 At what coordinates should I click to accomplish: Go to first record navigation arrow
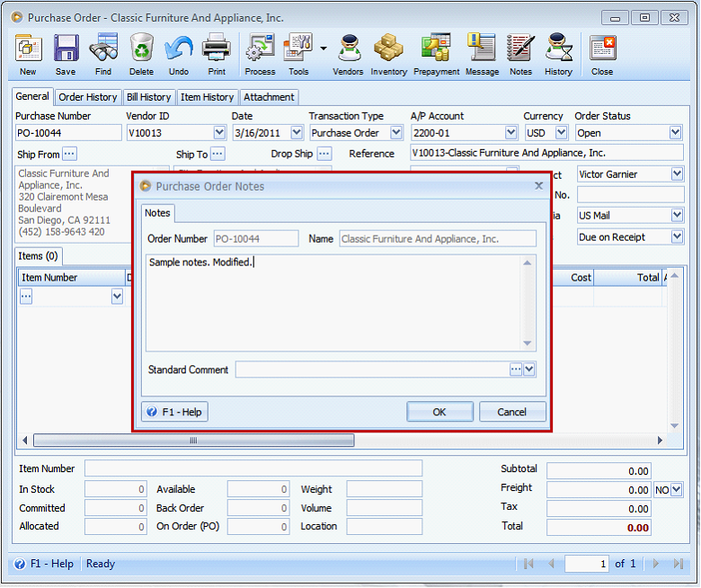tap(528, 564)
